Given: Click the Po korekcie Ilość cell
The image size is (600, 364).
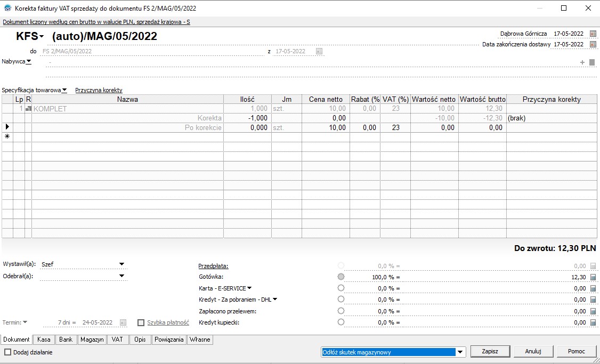Looking at the screenshot, I should (247, 128).
